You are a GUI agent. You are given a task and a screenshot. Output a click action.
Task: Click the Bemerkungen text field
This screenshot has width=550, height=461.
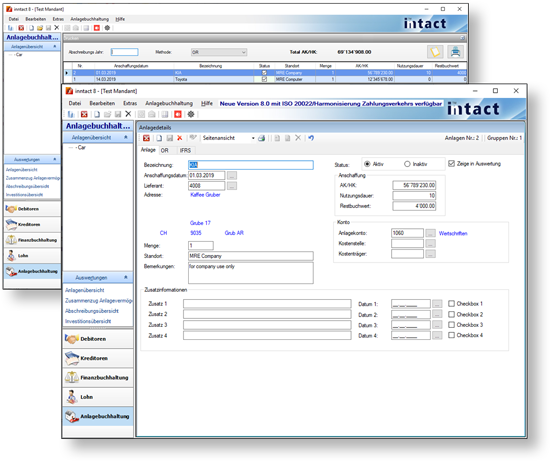point(251,273)
